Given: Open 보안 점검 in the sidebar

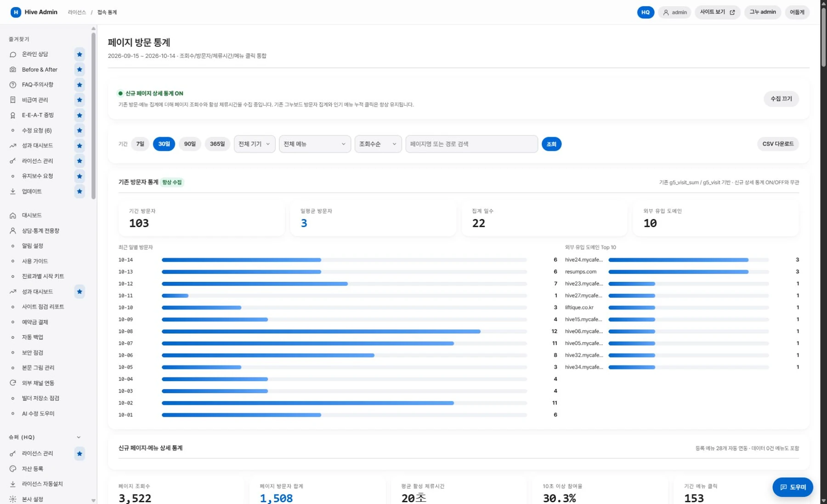Looking at the screenshot, I should (32, 353).
